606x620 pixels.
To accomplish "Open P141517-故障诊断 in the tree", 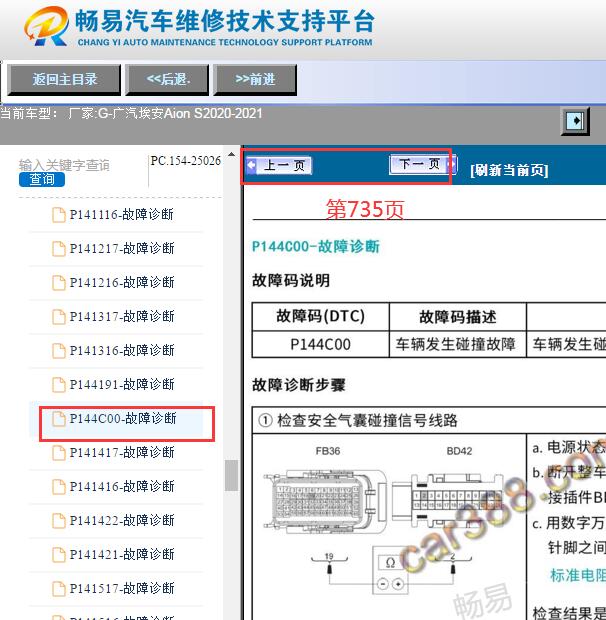I will click(x=122, y=588).
